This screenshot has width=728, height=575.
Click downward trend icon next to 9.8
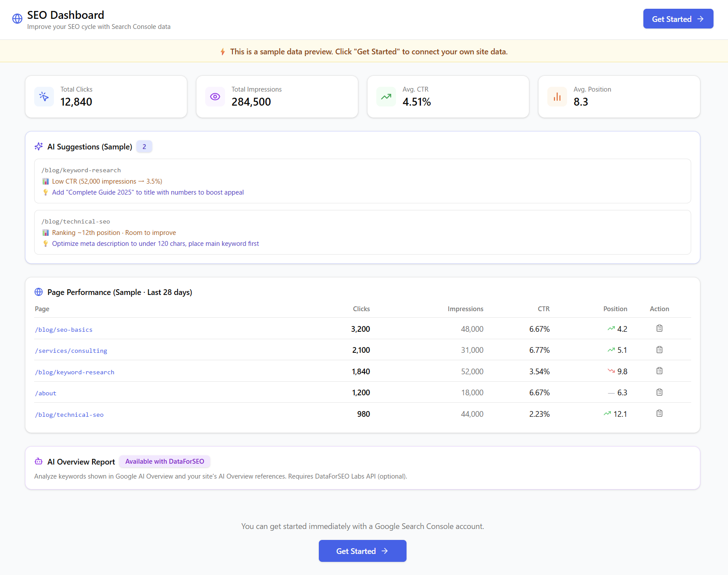[611, 371]
